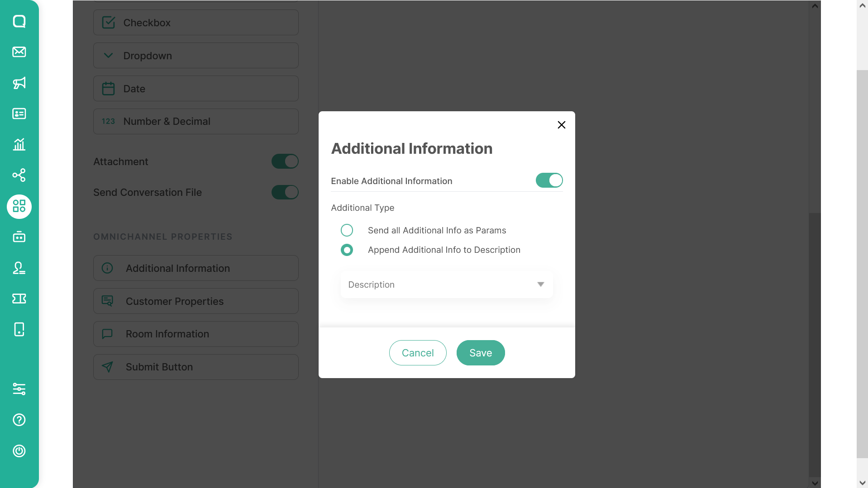Click the power logout sidebar icon
Image resolution: width=868 pixels, height=488 pixels.
(19, 451)
